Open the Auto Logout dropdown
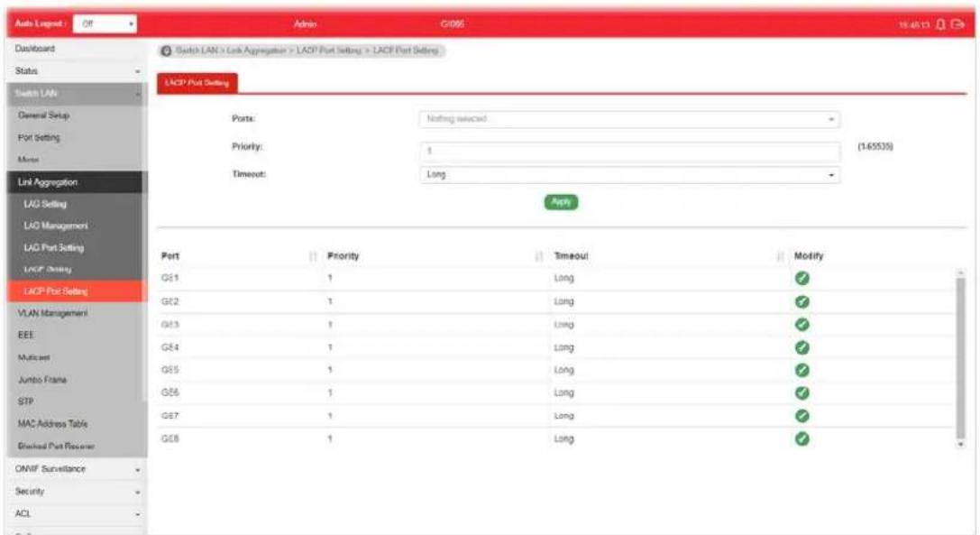Screen dimensions: 980x535 click(105, 23)
